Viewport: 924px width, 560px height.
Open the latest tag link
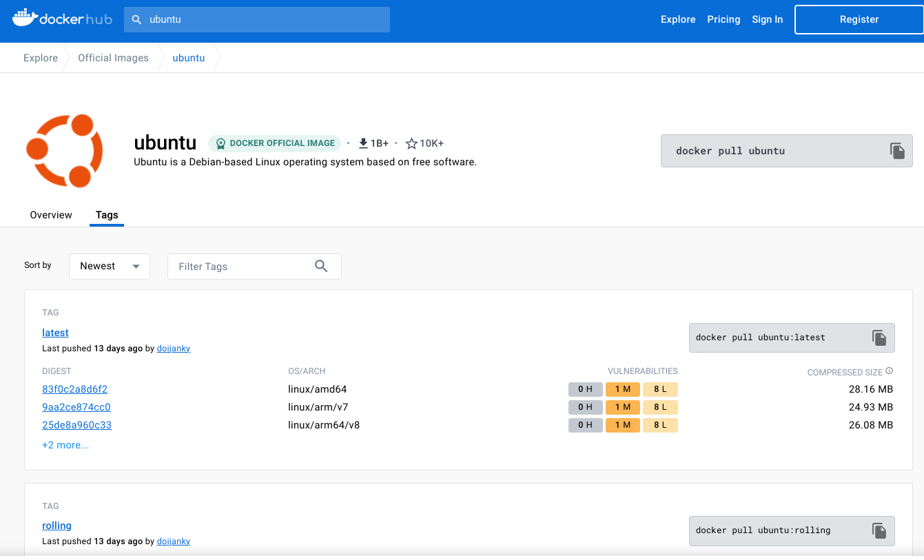(55, 333)
